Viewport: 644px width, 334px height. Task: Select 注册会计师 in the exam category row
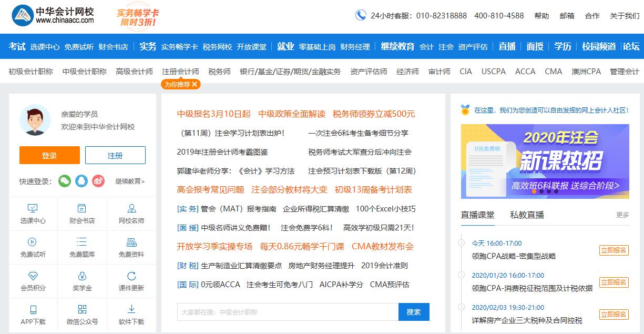180,72
